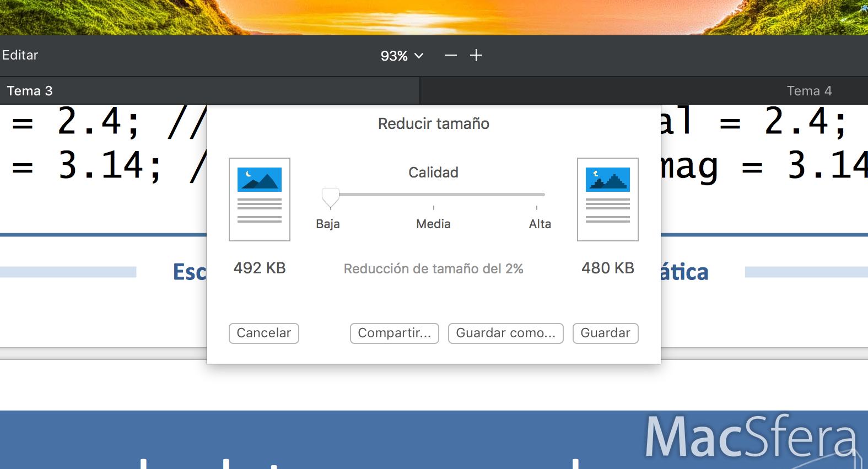
Task: Zoom out with the minus icon
Action: tap(451, 56)
